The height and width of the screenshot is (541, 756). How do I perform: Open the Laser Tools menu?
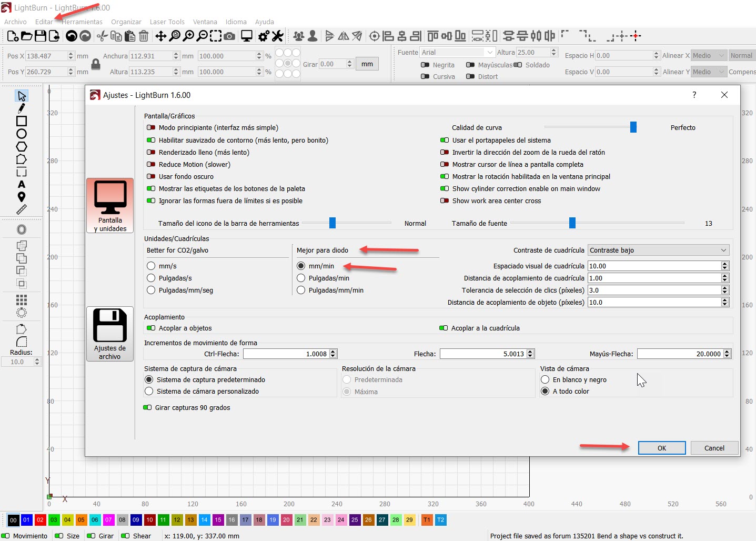click(x=167, y=22)
